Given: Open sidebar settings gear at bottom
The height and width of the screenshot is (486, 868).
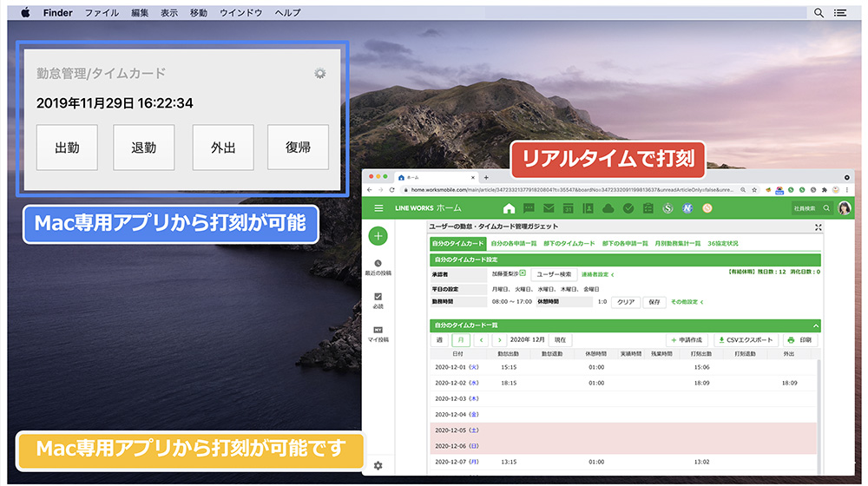Looking at the screenshot, I should coord(378,465).
